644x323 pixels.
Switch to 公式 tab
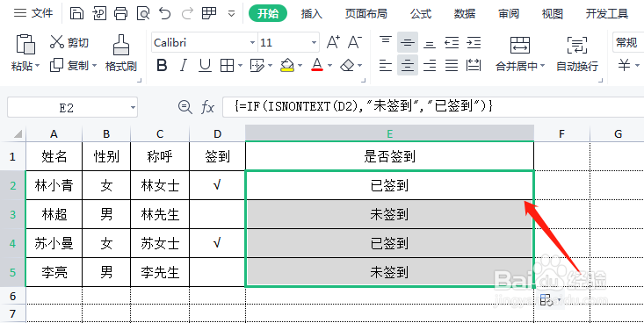[421, 13]
